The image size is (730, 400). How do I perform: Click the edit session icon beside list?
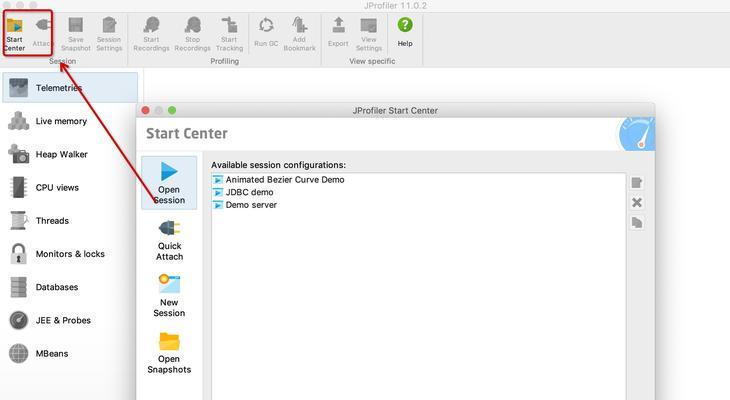coord(637,183)
